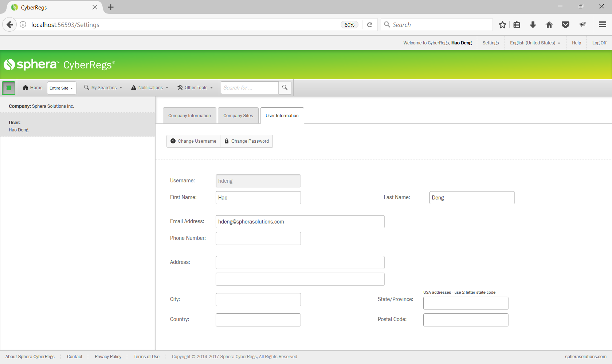Image resolution: width=612 pixels, height=364 pixels.
Task: Click the first Address line field
Action: (300, 262)
